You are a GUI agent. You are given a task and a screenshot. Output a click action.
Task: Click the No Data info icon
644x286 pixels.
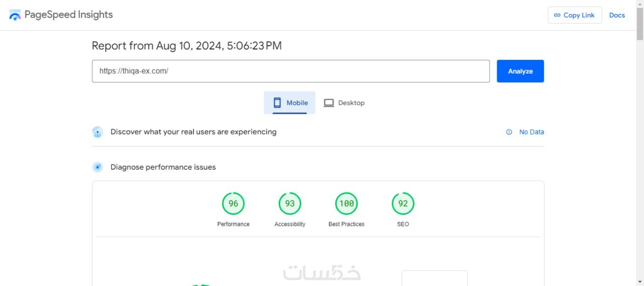[x=509, y=132]
